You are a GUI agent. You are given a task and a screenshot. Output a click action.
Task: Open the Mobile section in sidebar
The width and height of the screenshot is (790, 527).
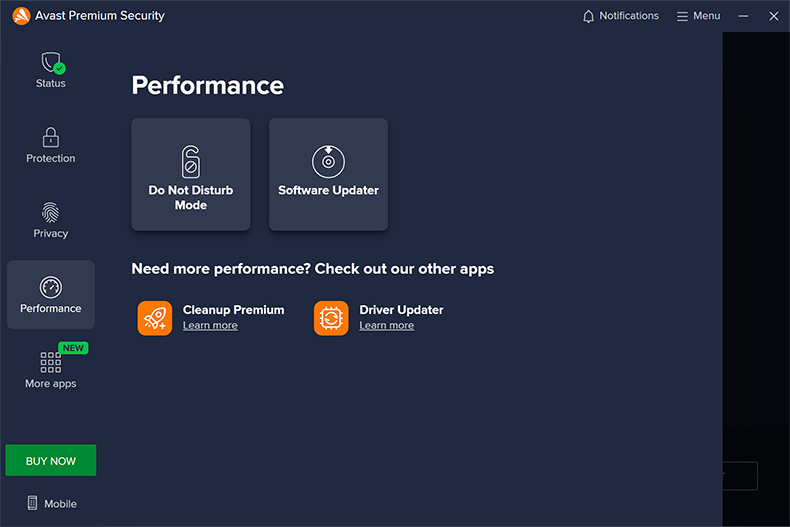(51, 503)
